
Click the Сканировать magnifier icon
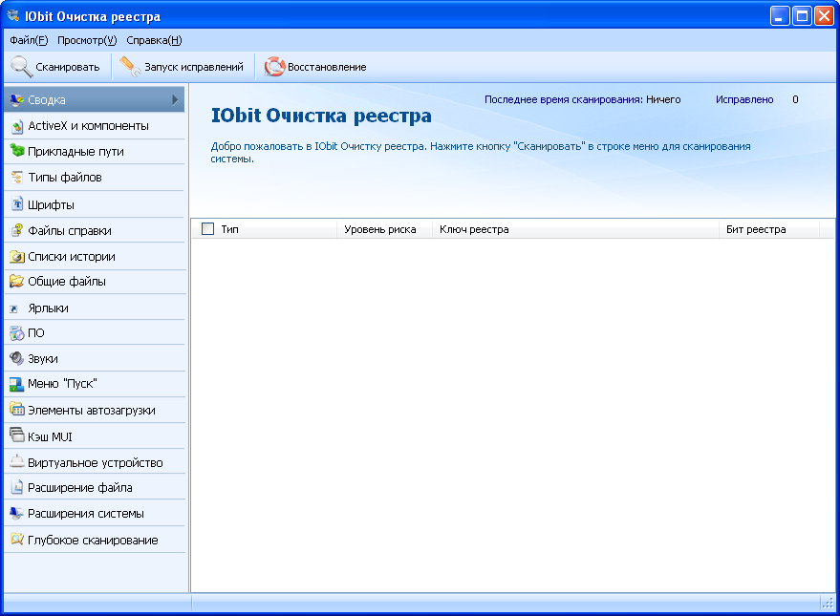[x=21, y=67]
